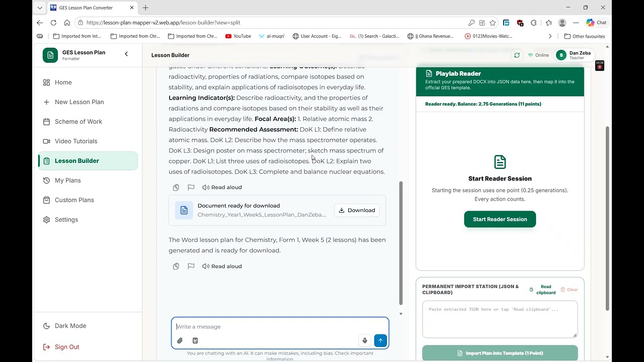The width and height of the screenshot is (644, 362).
Task: Add page to favourites with star icon
Action: point(493,23)
